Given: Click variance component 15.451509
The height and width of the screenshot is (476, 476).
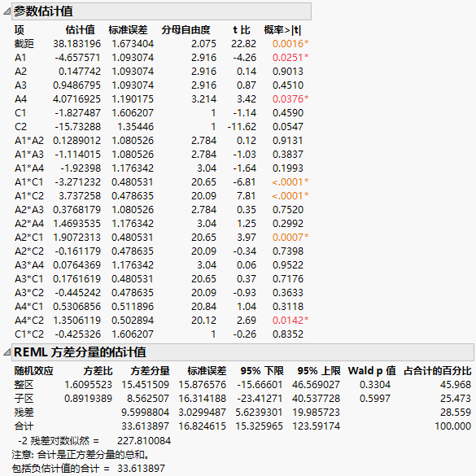Looking at the screenshot, I should click(145, 385).
